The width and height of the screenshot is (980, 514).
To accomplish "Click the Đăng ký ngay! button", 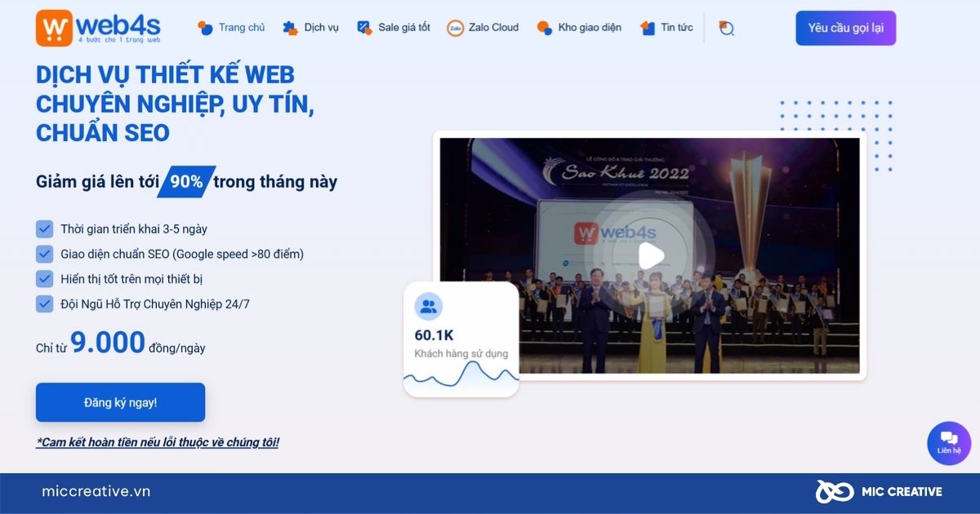I will click(x=120, y=402).
